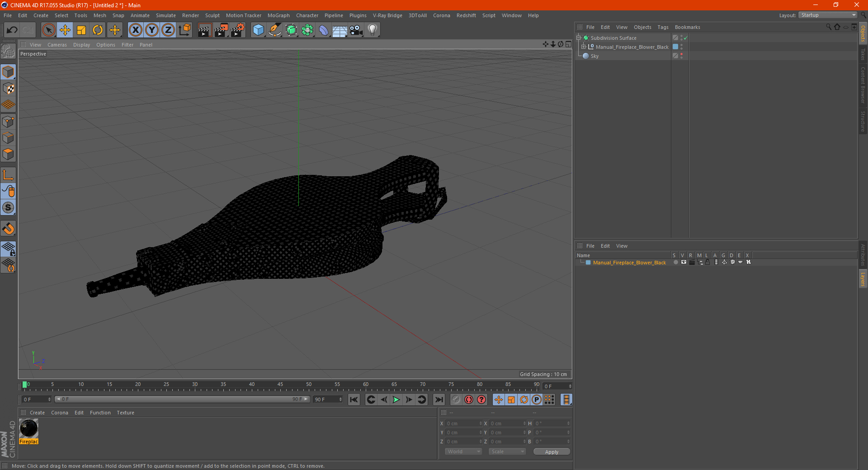This screenshot has height=470, width=868.
Task: Toggle the Subdivision Surface green checkmark
Action: (685, 38)
